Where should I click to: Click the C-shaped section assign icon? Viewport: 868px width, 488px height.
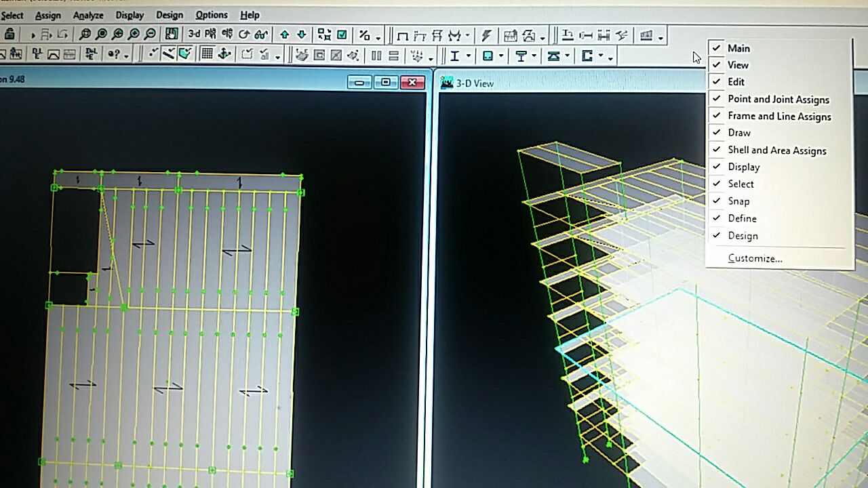(587, 56)
